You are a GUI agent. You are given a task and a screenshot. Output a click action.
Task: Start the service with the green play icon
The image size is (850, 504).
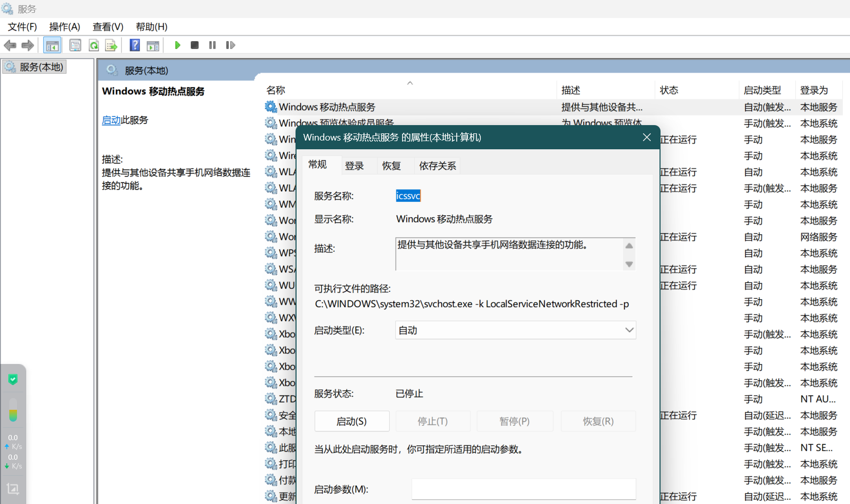(178, 45)
